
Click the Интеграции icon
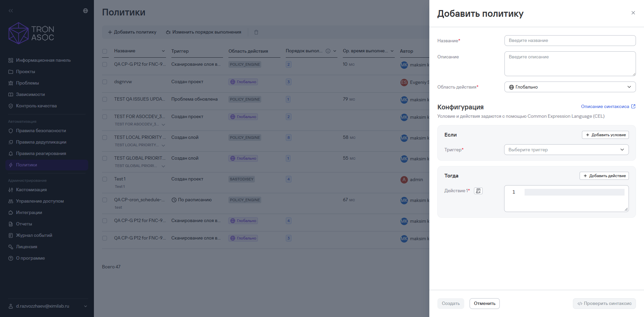11,213
